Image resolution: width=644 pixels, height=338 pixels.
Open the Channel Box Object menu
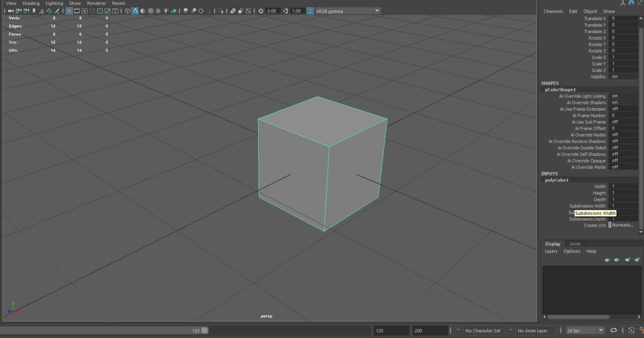[x=590, y=11]
